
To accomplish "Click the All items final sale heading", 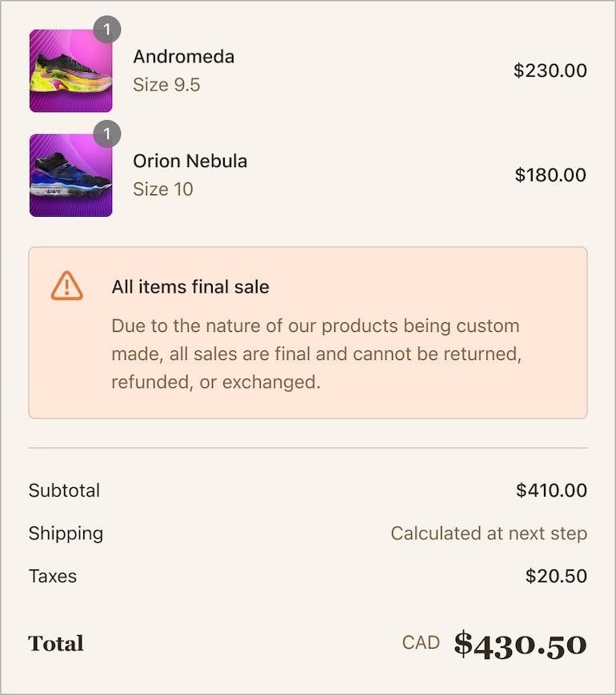I will (x=190, y=287).
